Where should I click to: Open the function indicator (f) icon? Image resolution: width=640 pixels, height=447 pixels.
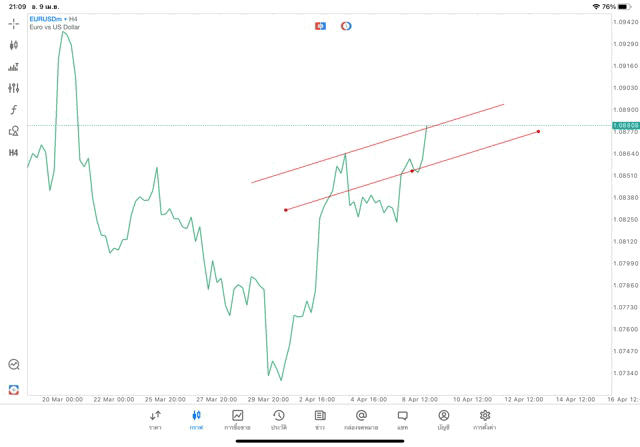coord(14,109)
